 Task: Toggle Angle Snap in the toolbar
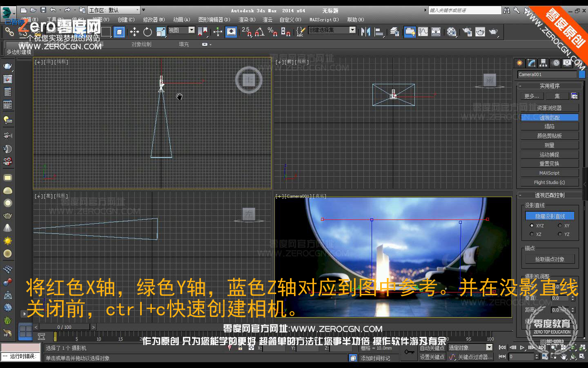260,32
